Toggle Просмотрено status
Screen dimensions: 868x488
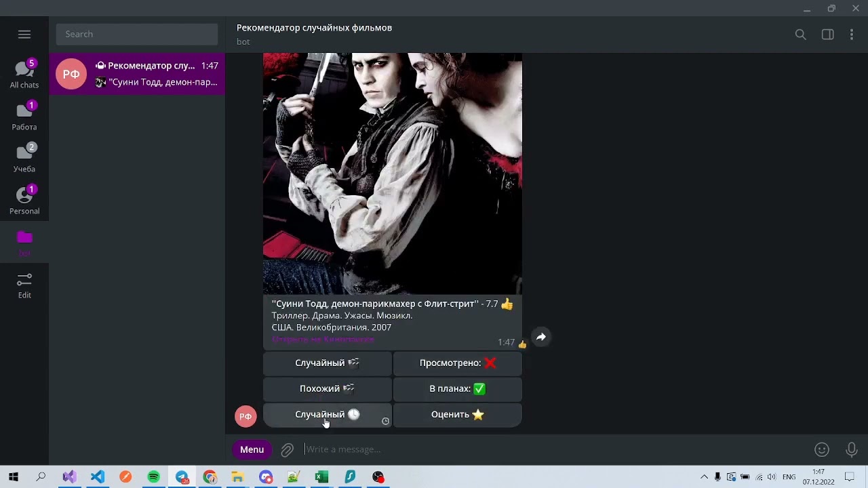click(x=458, y=363)
